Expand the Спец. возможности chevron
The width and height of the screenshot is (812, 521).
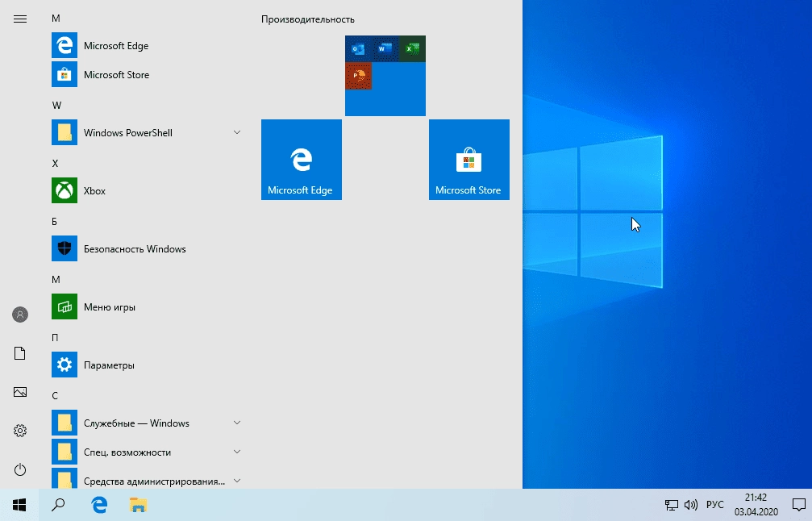236,452
